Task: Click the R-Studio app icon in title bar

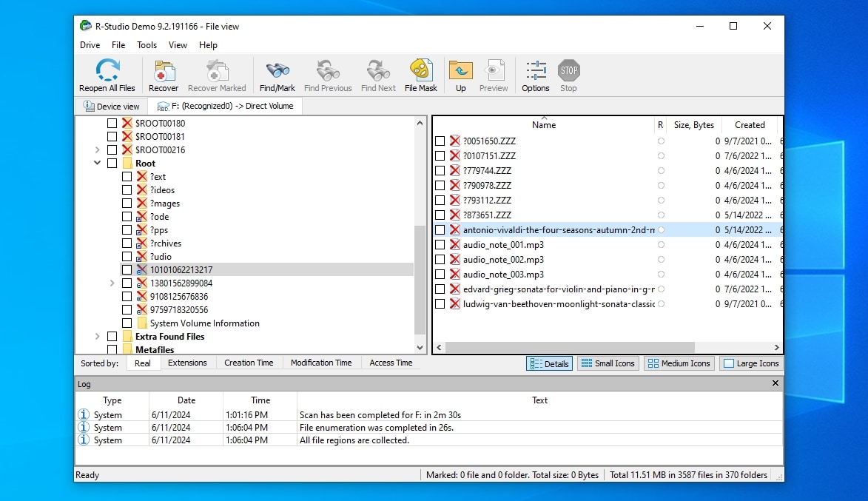Action: pos(85,26)
